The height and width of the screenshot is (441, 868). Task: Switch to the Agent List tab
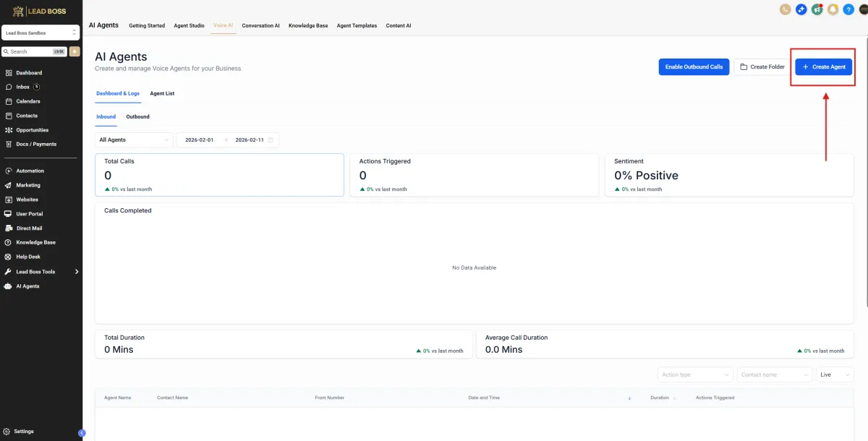(162, 93)
